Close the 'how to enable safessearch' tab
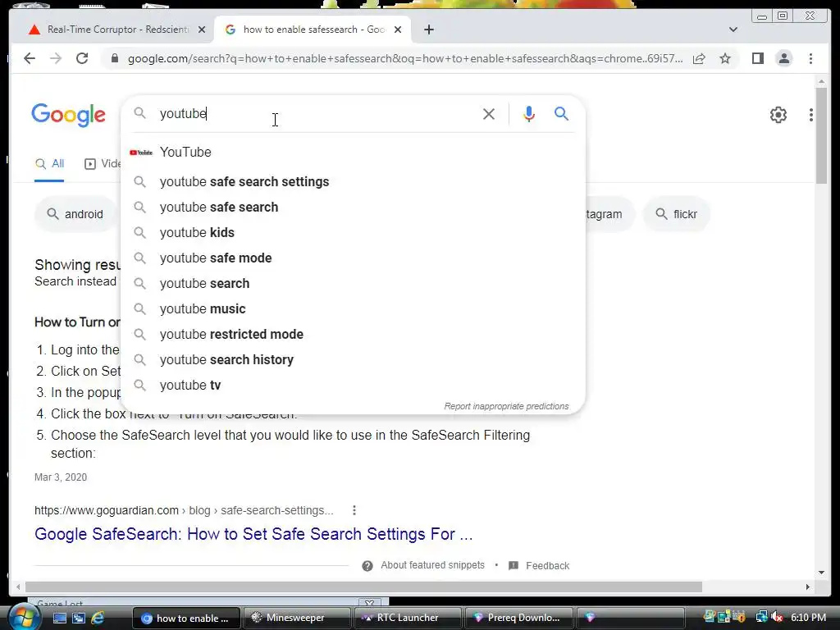840x630 pixels. [x=398, y=30]
